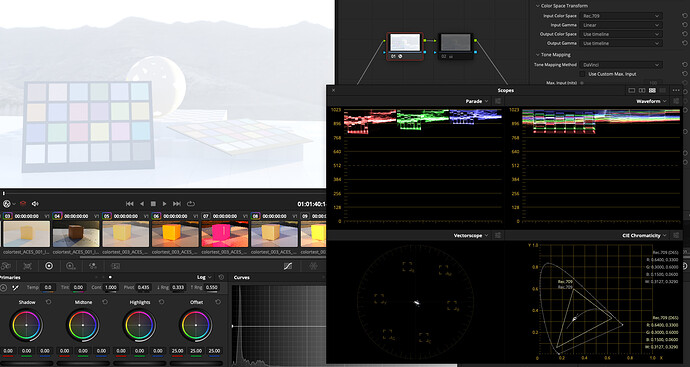Open the Output Color Space dropdown
The height and width of the screenshot is (367, 690).
point(621,34)
